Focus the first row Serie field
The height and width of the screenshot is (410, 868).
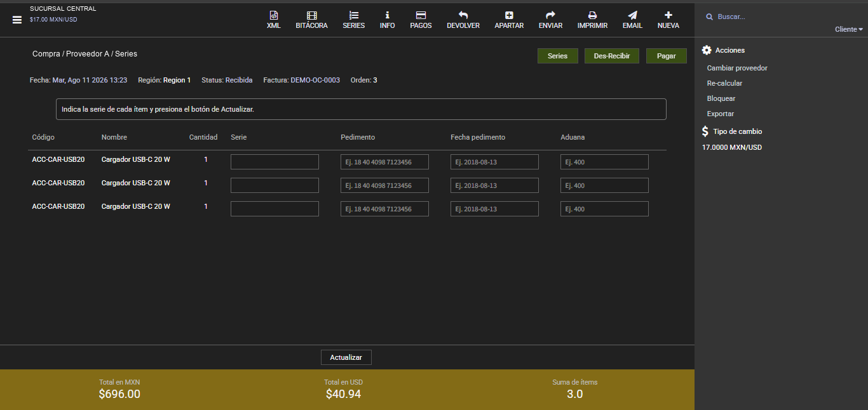(275, 162)
